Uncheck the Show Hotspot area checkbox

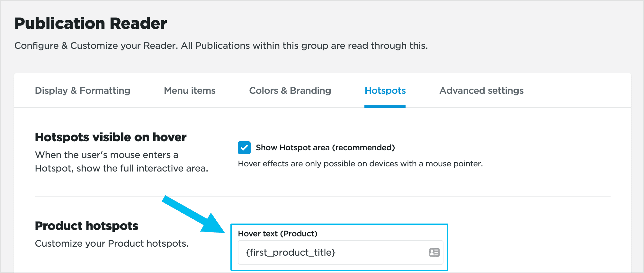point(244,148)
